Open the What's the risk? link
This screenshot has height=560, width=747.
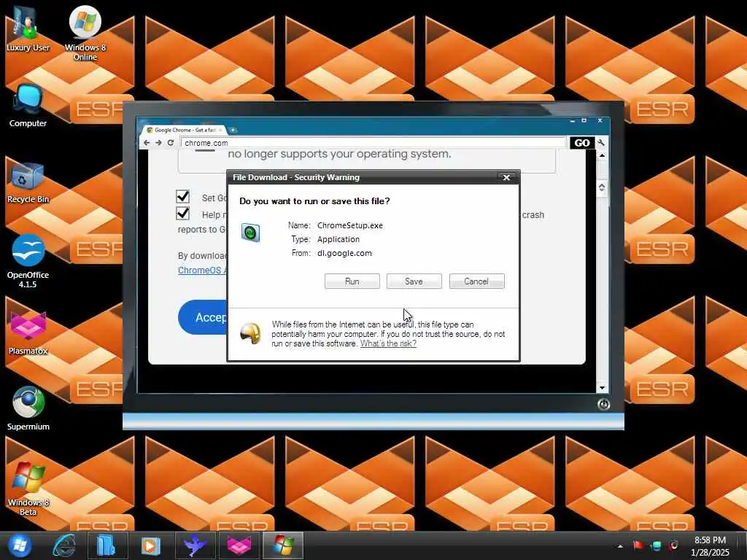(388, 344)
